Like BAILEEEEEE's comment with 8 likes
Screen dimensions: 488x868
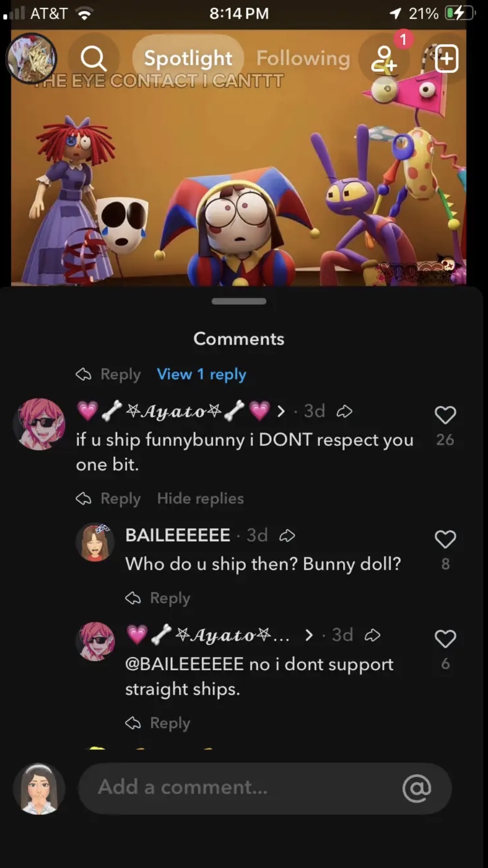coord(445,539)
